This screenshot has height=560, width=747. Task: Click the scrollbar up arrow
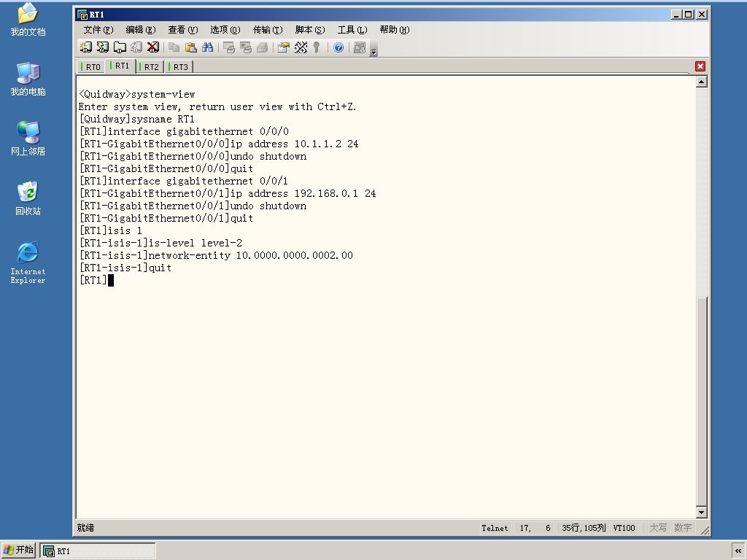pyautogui.click(x=701, y=82)
